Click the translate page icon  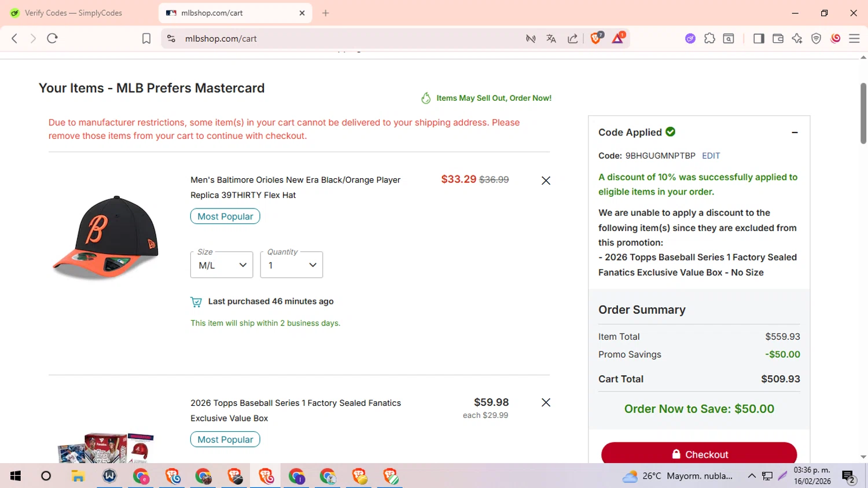coord(551,38)
